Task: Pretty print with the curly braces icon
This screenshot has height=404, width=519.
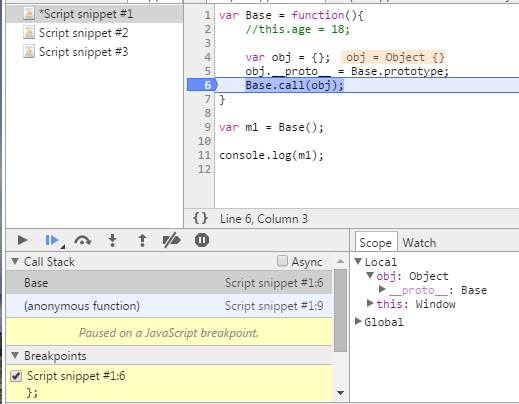Action: (200, 218)
